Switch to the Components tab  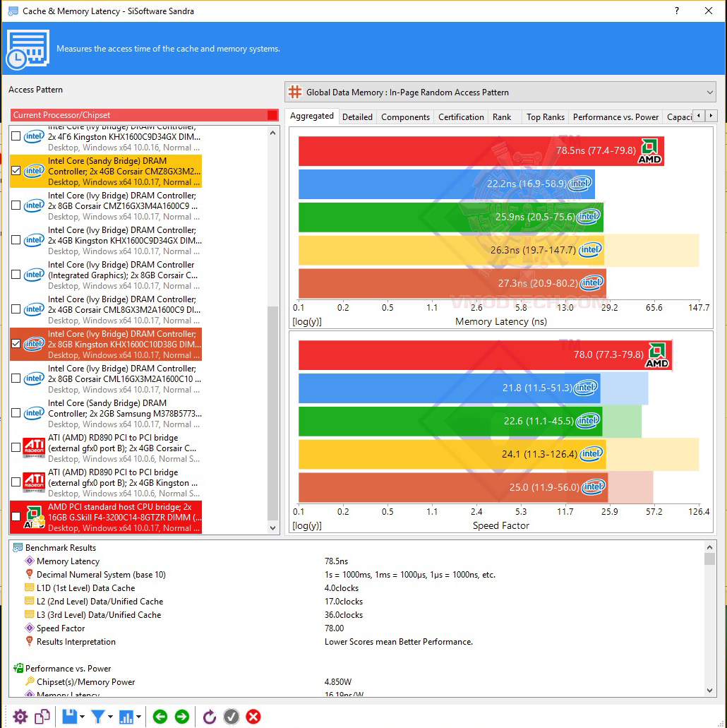point(405,117)
